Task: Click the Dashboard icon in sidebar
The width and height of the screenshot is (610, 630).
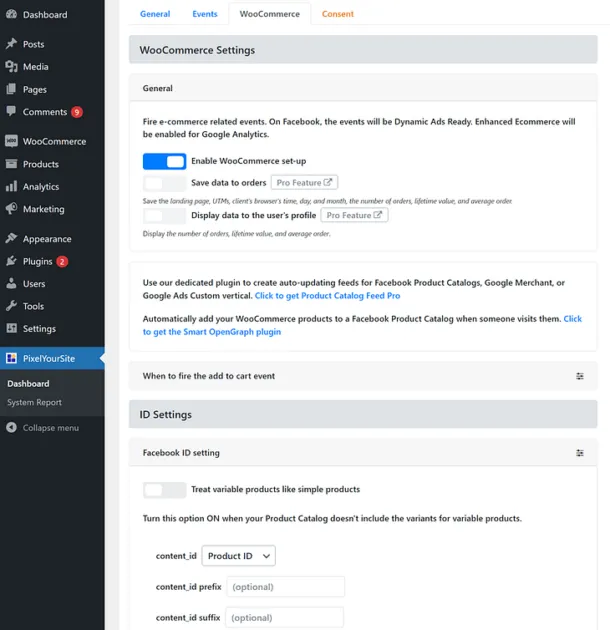Action: click(x=11, y=15)
